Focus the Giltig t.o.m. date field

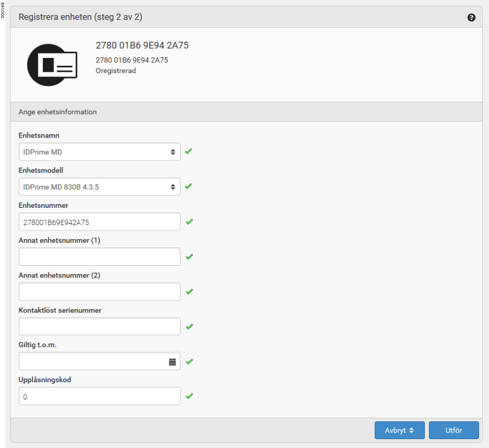click(92, 362)
